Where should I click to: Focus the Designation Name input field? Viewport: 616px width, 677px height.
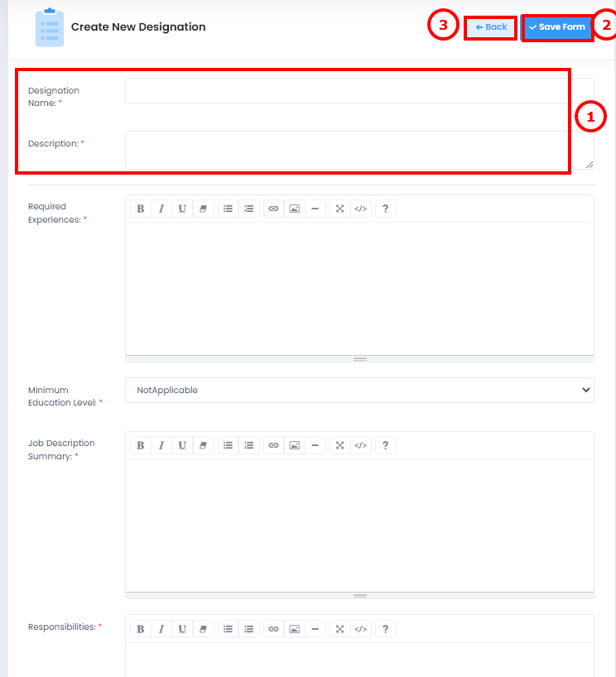pos(359,91)
